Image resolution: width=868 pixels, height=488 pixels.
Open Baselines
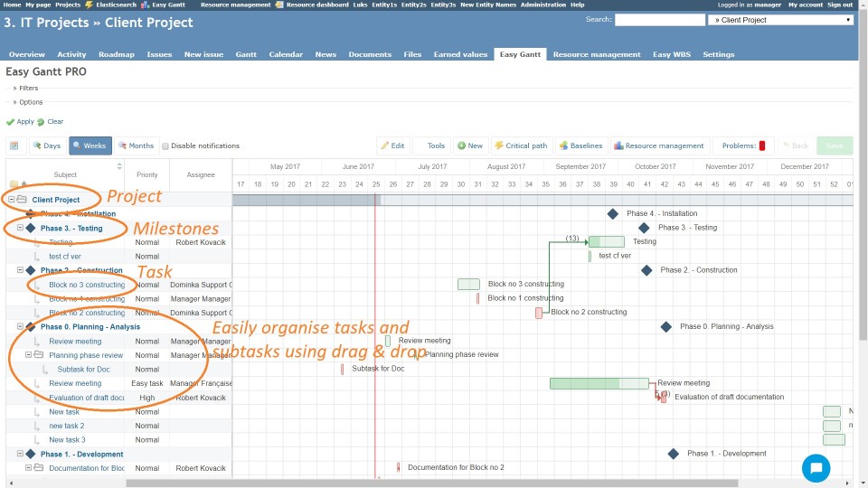580,145
